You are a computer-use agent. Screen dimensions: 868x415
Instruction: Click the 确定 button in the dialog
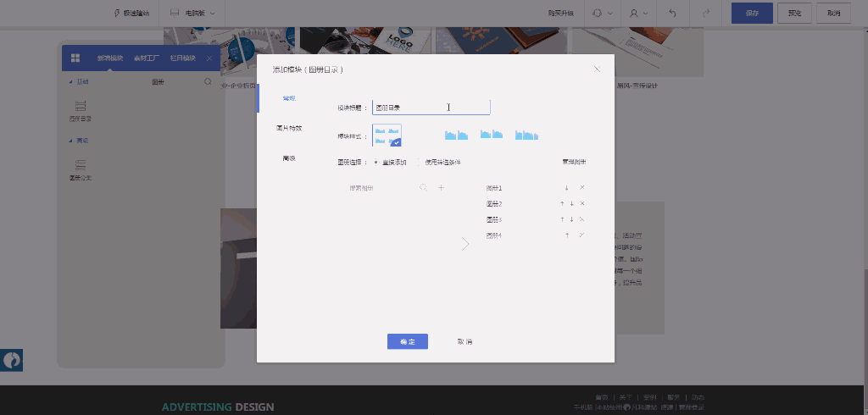tap(408, 341)
